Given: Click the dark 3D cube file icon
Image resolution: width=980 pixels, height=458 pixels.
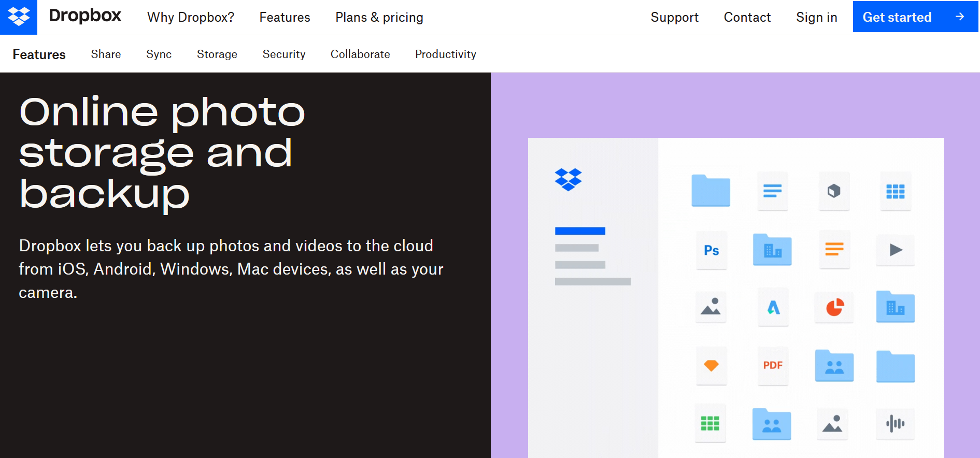Looking at the screenshot, I should click(834, 191).
